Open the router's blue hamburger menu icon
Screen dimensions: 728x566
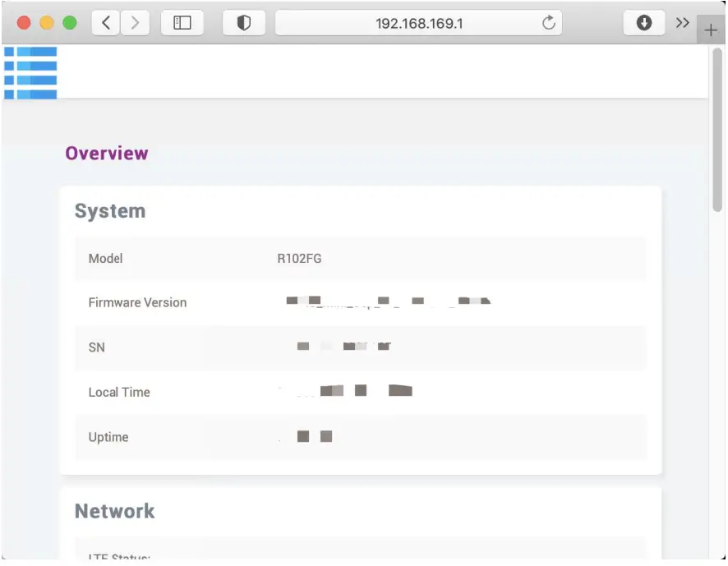(x=30, y=73)
